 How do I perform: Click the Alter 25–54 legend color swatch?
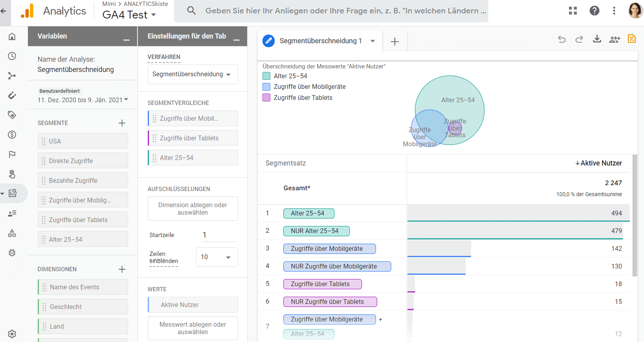tap(266, 76)
